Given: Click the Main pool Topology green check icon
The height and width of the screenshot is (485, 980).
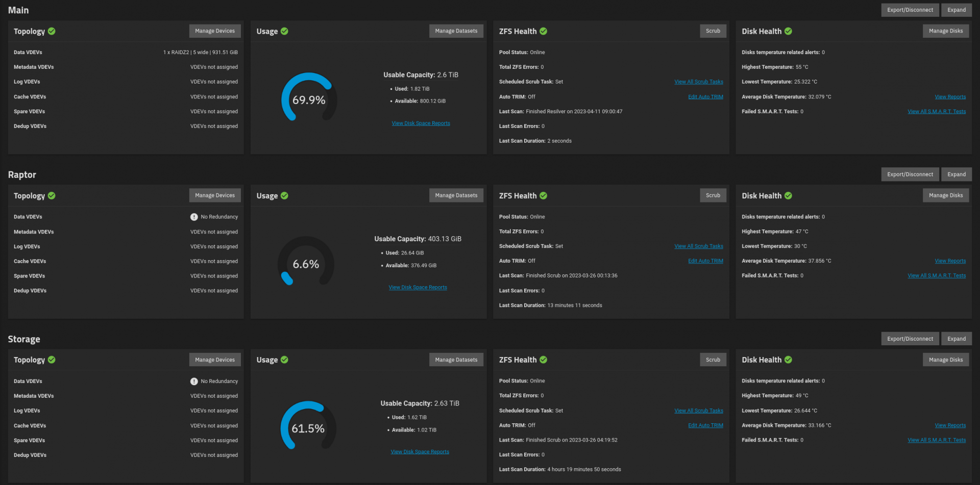Looking at the screenshot, I should (52, 31).
